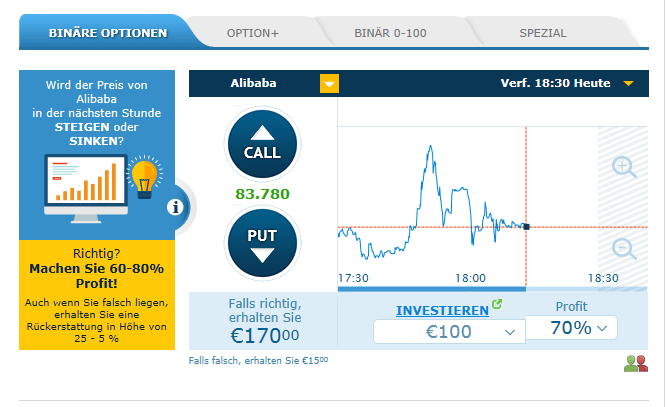Open the €100 investment amount dropdown
This screenshot has width=666, height=407.
(449, 331)
